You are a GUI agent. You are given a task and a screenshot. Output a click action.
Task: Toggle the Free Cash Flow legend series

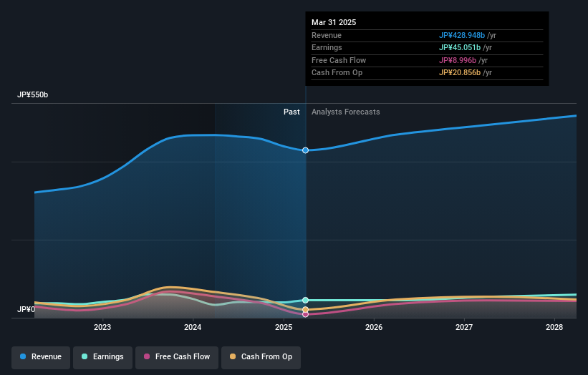[x=177, y=357]
